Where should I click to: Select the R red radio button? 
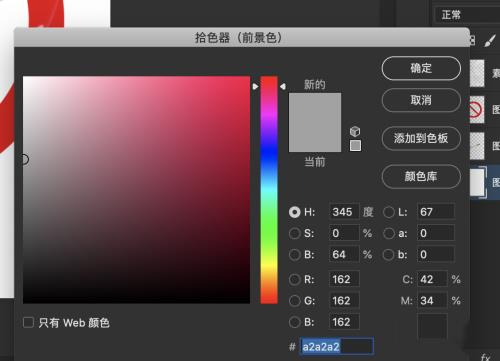295,279
